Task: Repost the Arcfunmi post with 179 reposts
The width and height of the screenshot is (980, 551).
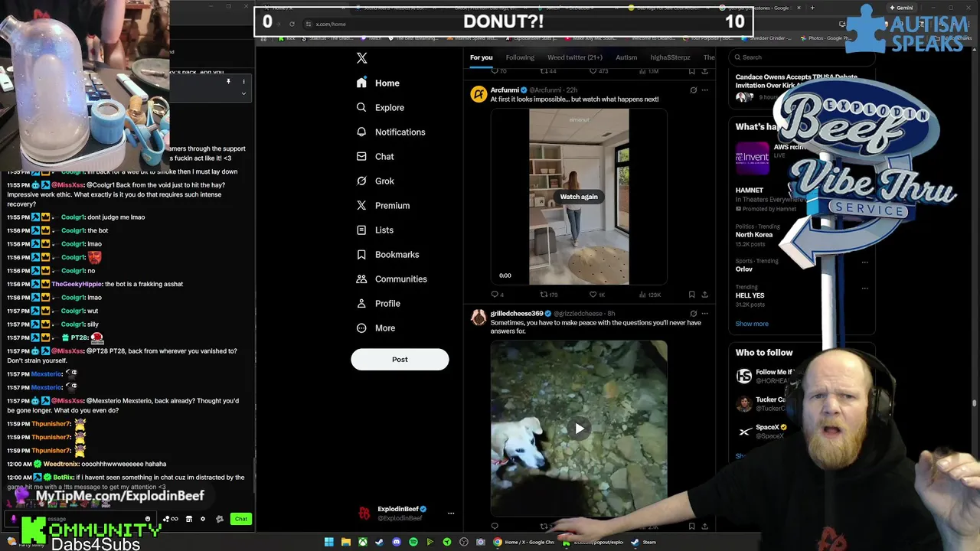Action: [x=549, y=295]
